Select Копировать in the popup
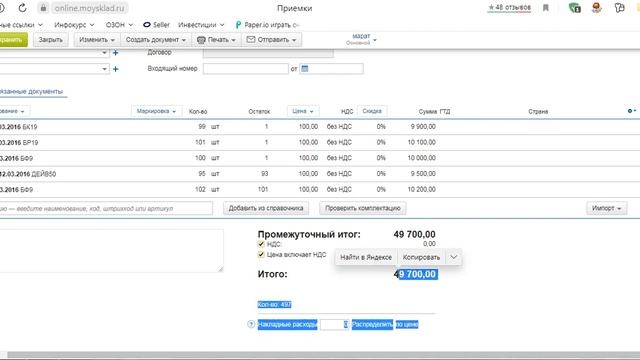Viewport: 640px width, 360px height. tap(421, 257)
